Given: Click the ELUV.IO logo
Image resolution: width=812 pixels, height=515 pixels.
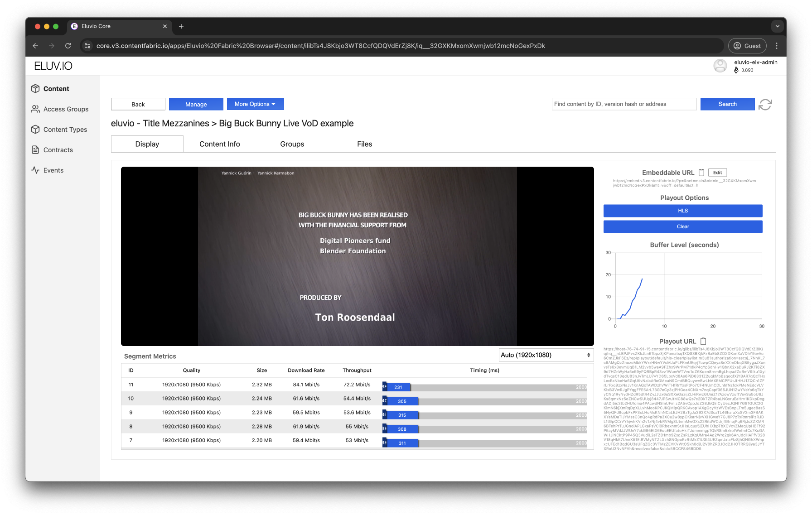Looking at the screenshot, I should 53,66.
